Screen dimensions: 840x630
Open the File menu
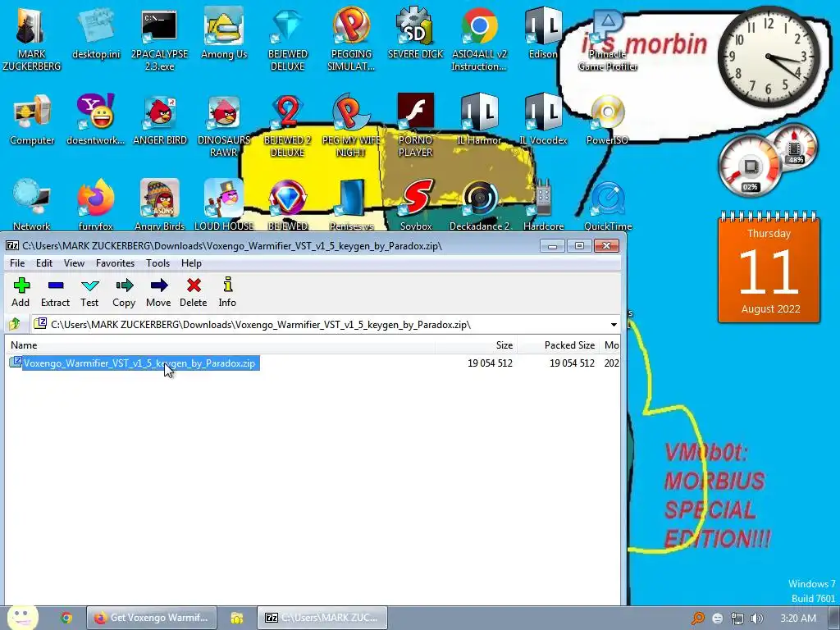(17, 263)
